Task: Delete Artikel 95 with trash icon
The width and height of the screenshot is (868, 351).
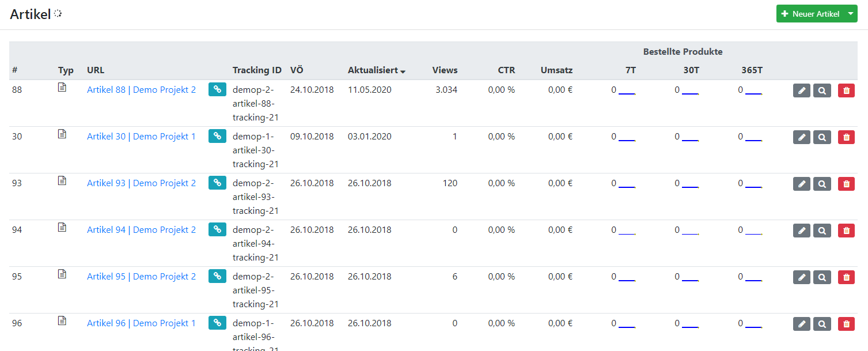Action: 846,277
